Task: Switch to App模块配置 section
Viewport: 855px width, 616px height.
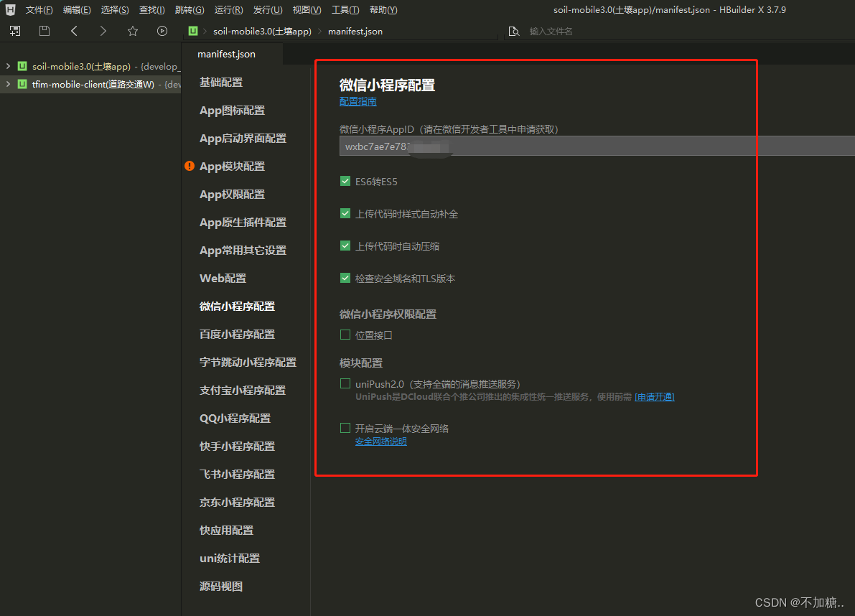Action: click(x=232, y=167)
